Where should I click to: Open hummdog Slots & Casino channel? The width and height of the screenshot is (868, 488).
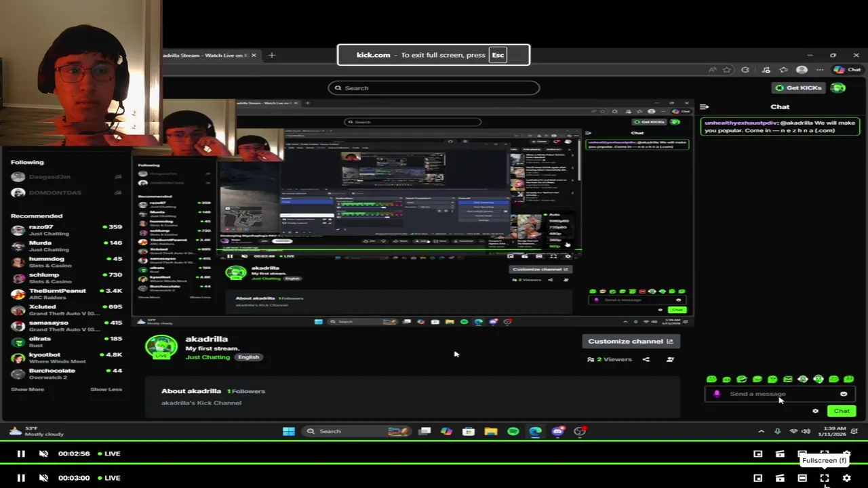(66, 262)
